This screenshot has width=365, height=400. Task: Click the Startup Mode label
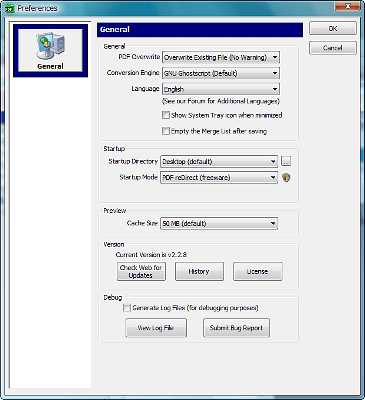coord(138,177)
